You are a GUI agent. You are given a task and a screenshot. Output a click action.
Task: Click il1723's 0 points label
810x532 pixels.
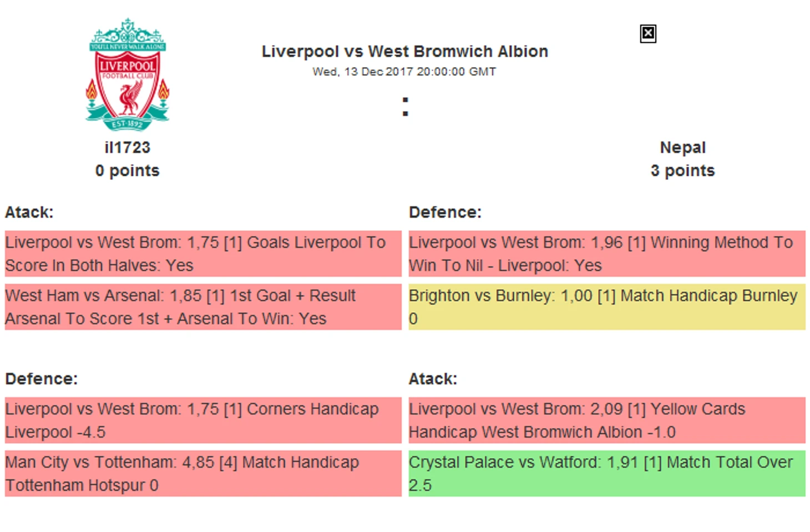[x=128, y=171]
